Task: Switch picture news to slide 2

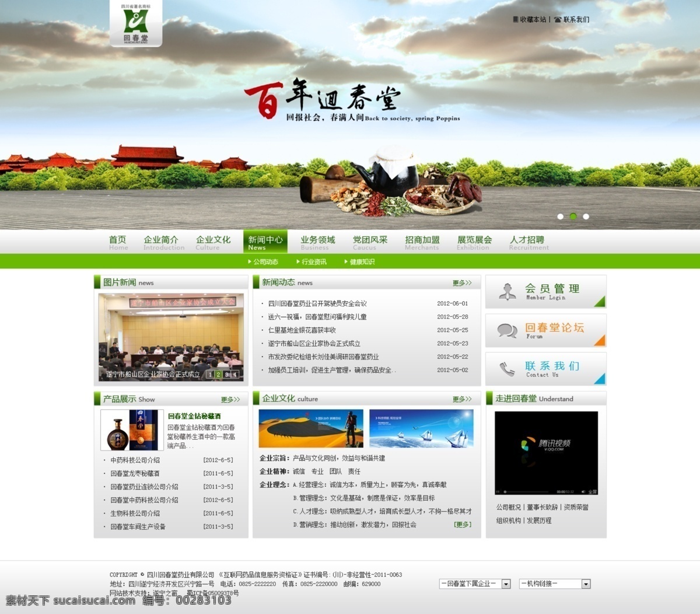Action: (218, 375)
